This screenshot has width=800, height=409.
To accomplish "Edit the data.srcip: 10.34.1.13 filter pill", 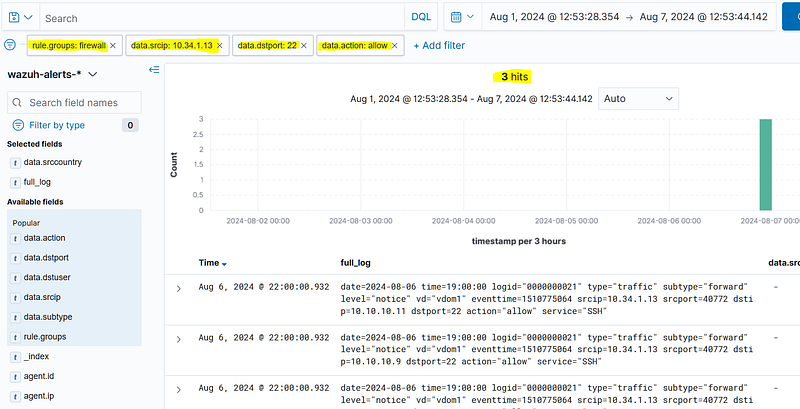I will pos(172,45).
